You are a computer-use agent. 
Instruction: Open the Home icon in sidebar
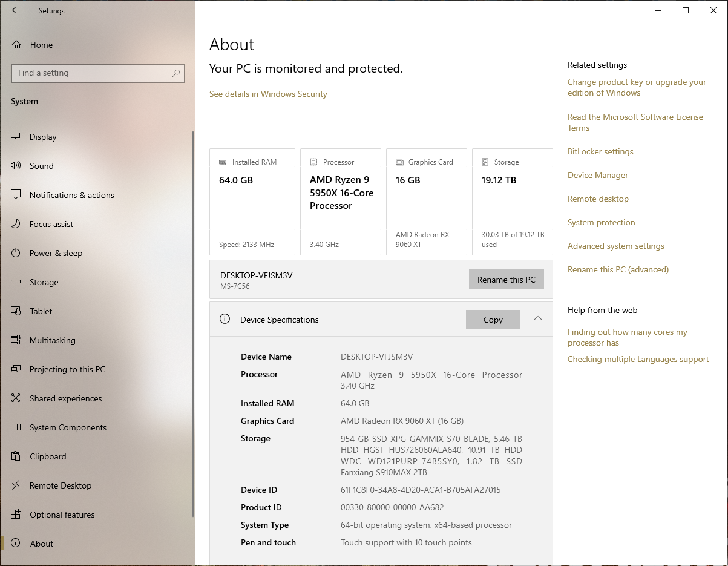16,45
